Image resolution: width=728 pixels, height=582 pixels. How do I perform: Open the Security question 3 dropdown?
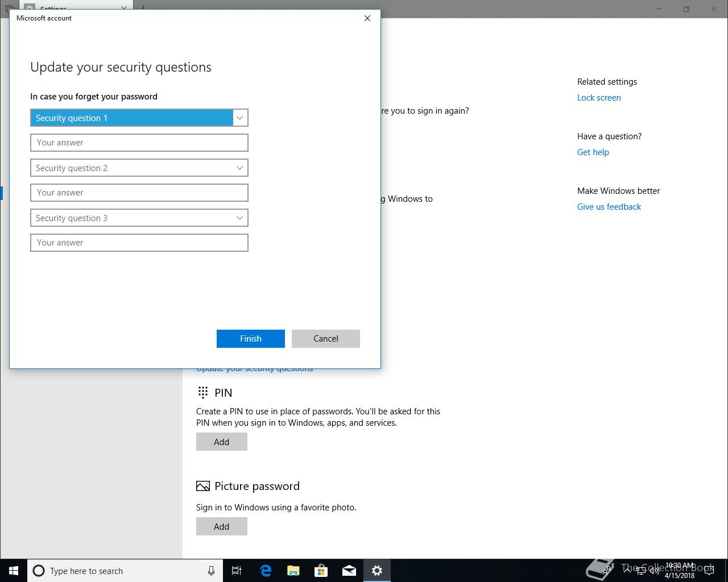139,218
